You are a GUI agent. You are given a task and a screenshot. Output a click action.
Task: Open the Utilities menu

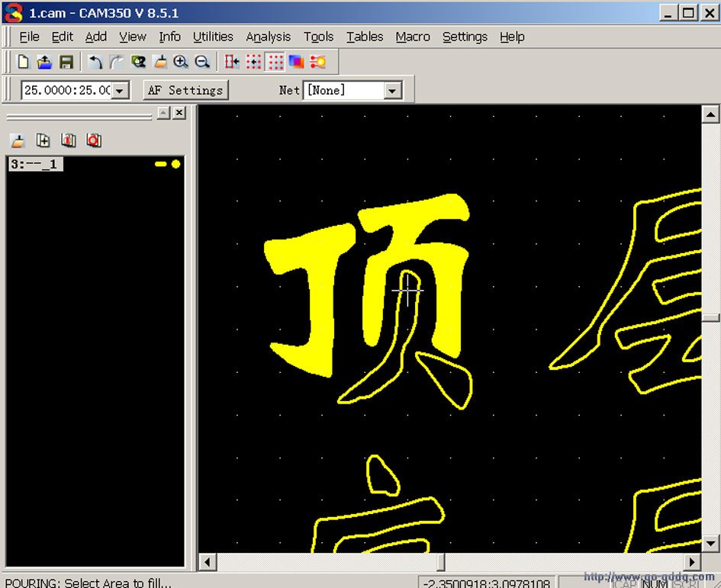[213, 37]
